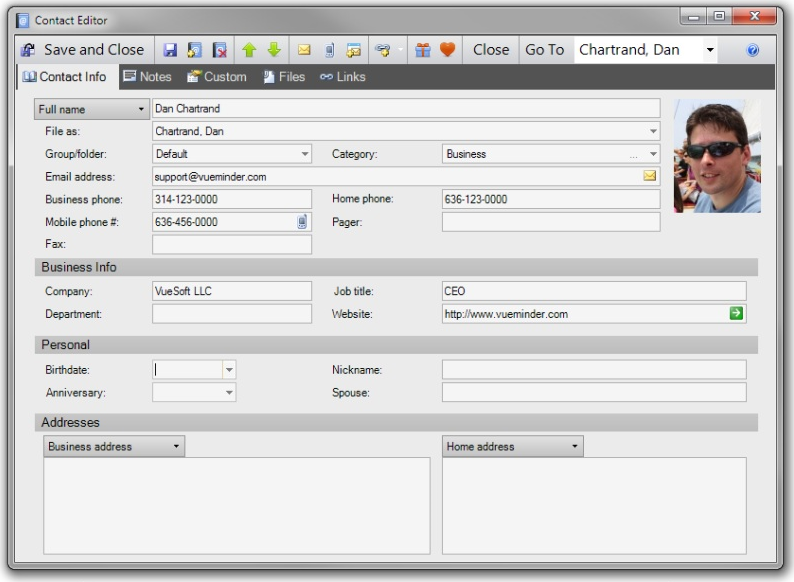The width and height of the screenshot is (794, 582).
Task: Open website with green arrow icon
Action: click(736, 314)
